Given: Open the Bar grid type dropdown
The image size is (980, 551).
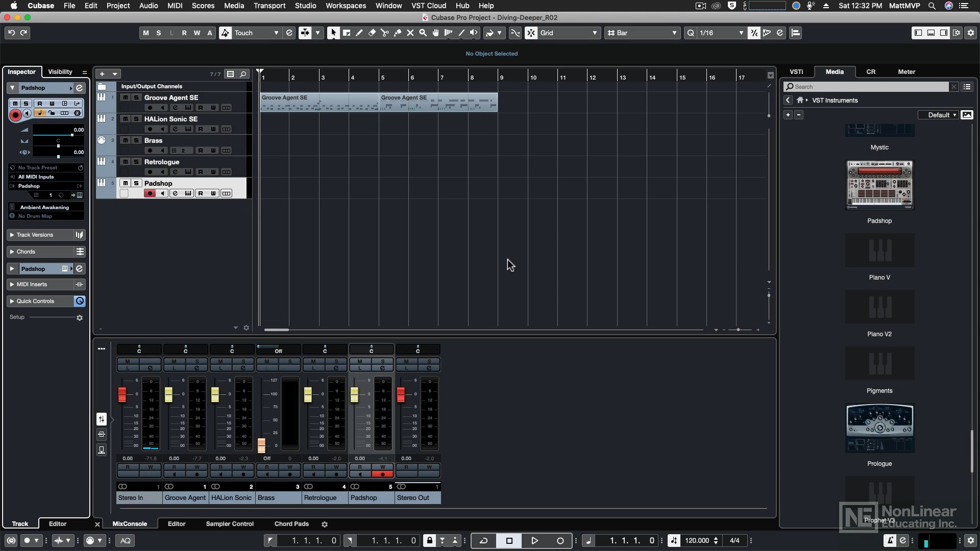Looking at the screenshot, I should (642, 33).
